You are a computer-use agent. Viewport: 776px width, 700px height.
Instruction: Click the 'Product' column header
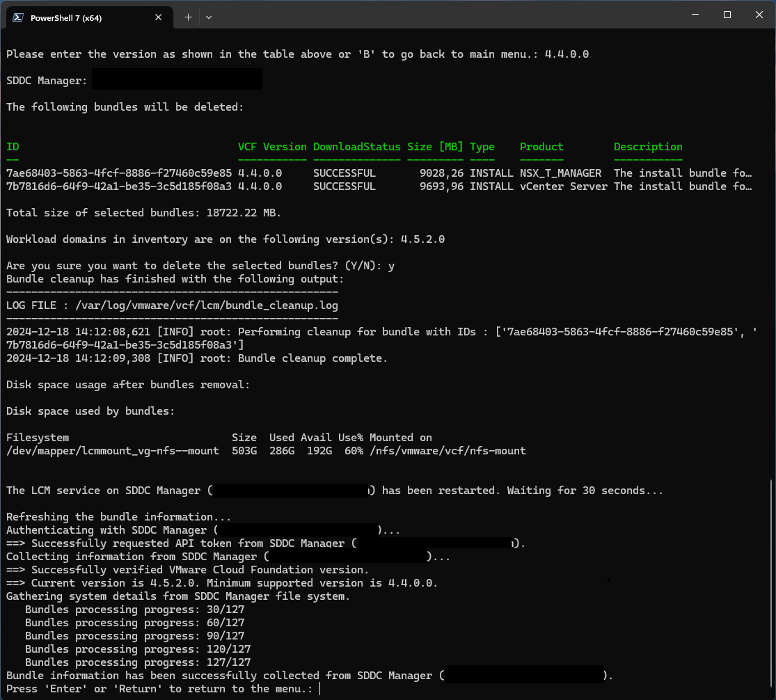pos(541,147)
